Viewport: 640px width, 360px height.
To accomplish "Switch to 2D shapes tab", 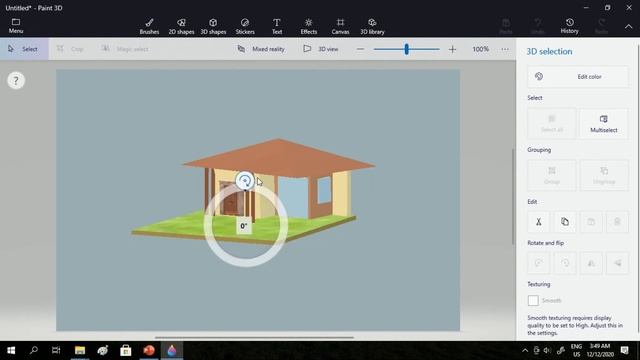I will coord(181,26).
